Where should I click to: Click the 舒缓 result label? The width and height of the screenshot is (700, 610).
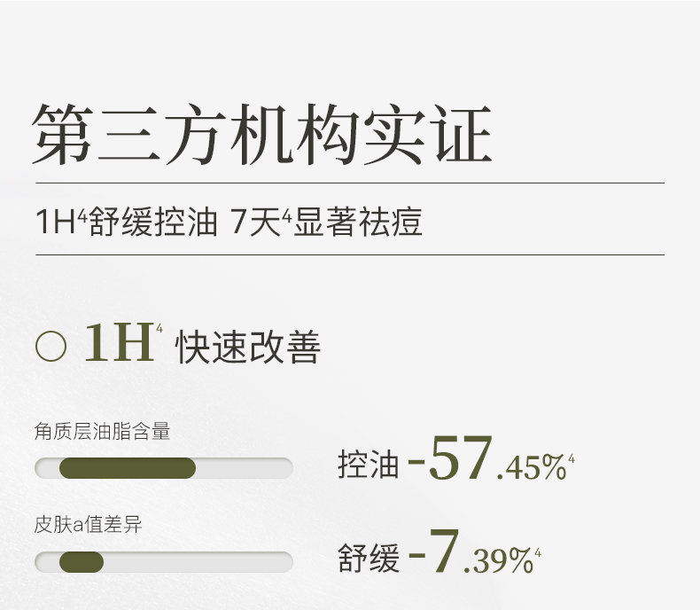(369, 559)
